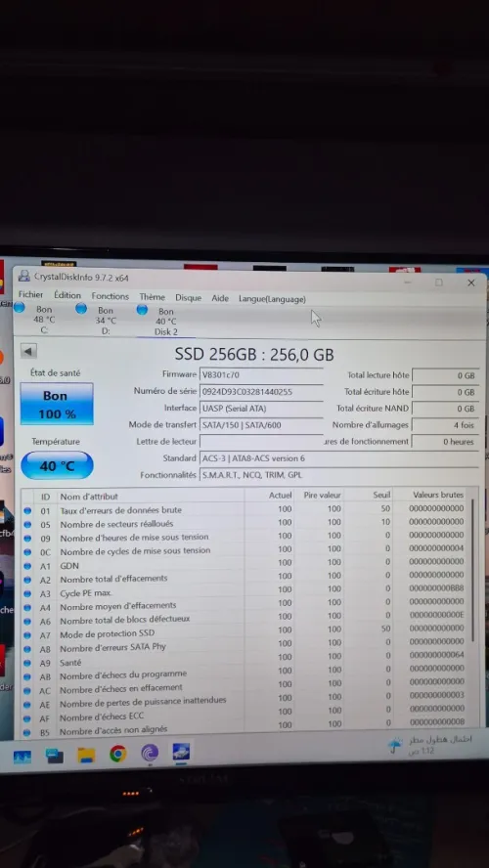Screen dimensions: 489x868
Task: Click the 40 °C temperature indicator
Action: [x=57, y=465]
